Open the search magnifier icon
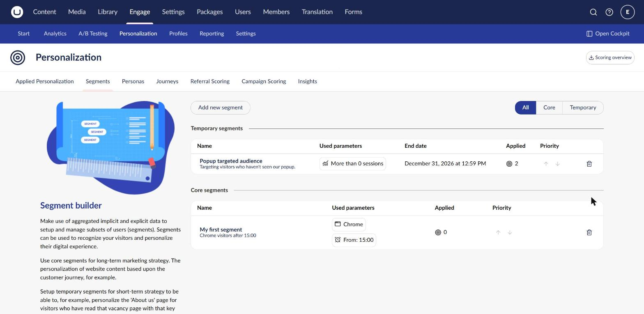 click(593, 12)
